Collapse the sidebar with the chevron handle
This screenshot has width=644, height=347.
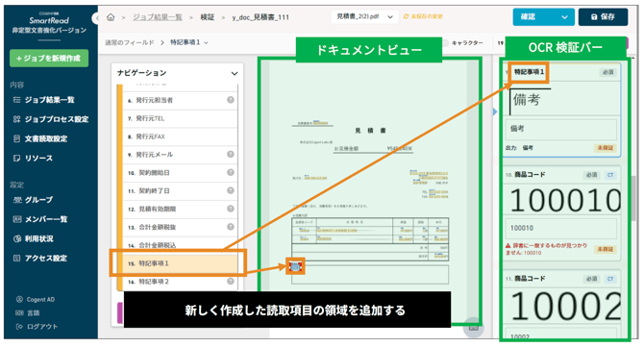click(x=97, y=17)
